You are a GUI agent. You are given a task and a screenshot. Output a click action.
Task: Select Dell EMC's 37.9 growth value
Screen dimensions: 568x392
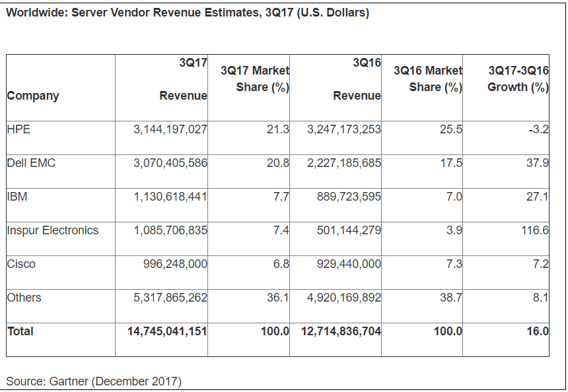pyautogui.click(x=537, y=163)
